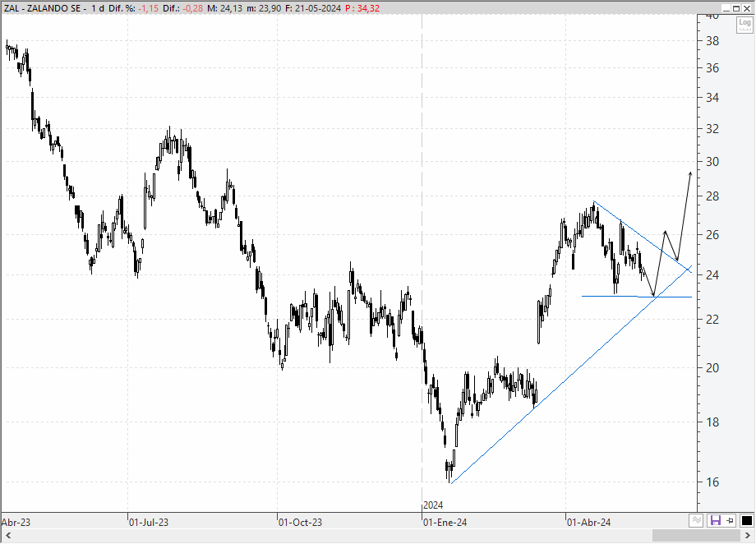756x544 pixels.
Task: Click the pin icon beside save
Action: pos(731,521)
